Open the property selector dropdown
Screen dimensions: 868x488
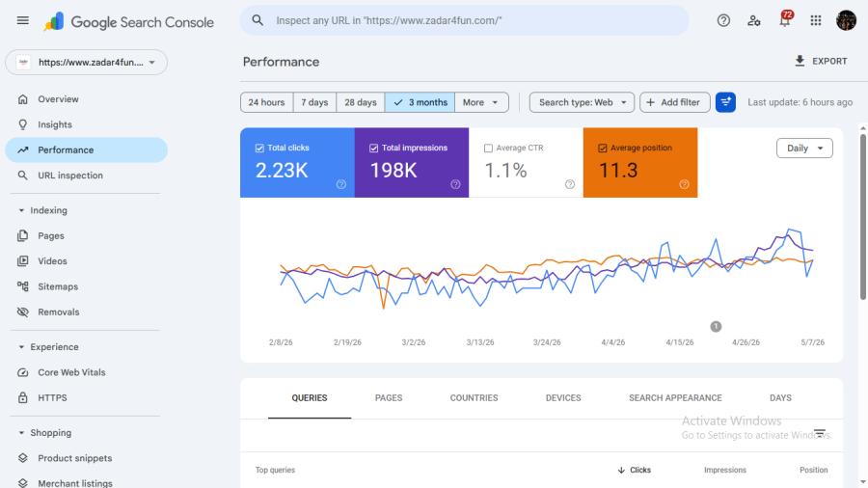tap(87, 63)
